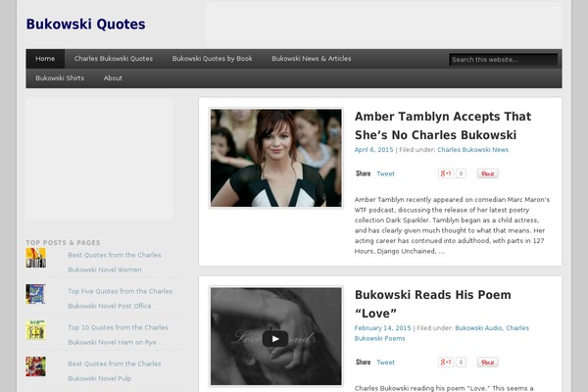The width and height of the screenshot is (588, 392).
Task: Open Best Quotes from Novel Women link
Action: 115,263
